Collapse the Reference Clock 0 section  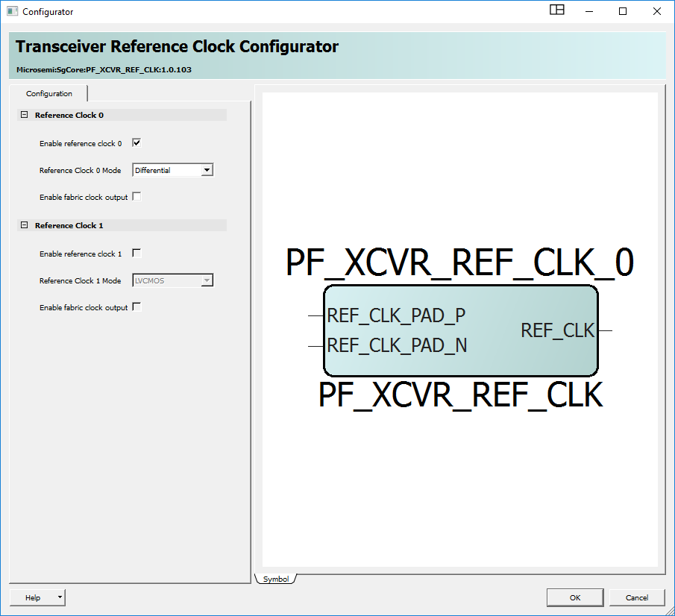click(x=24, y=116)
